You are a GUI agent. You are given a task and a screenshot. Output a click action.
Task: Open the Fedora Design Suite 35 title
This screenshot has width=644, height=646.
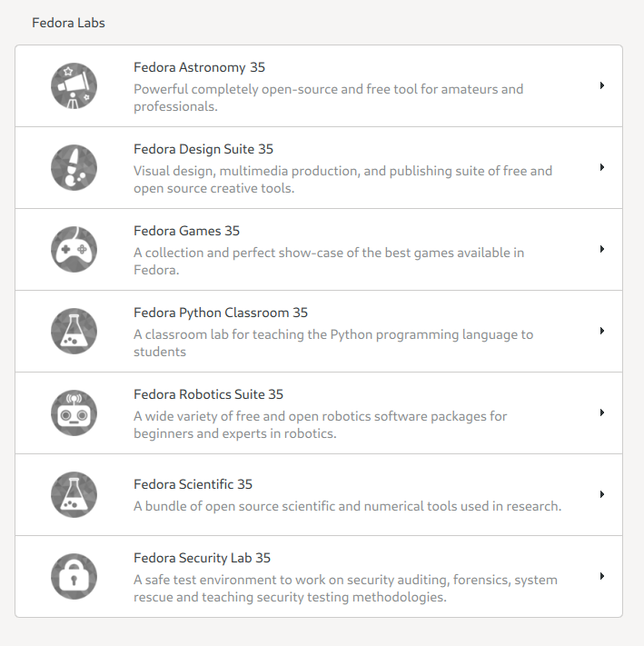point(203,149)
